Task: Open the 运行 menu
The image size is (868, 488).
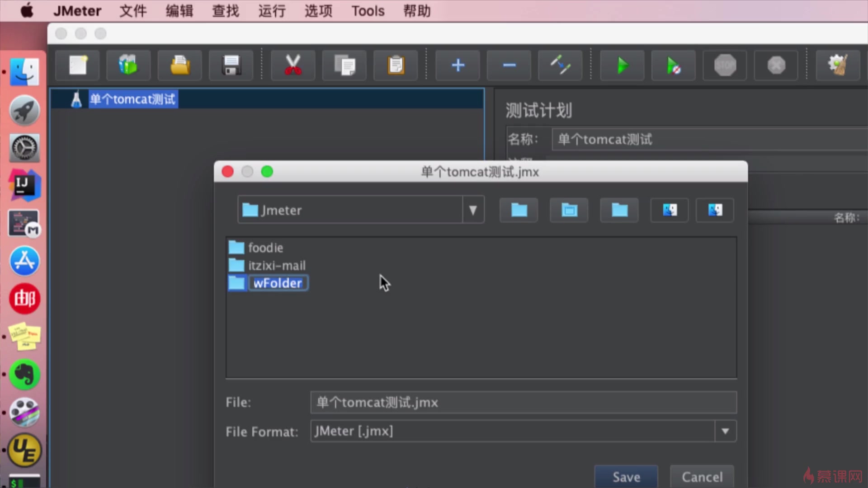Action: 272,11
